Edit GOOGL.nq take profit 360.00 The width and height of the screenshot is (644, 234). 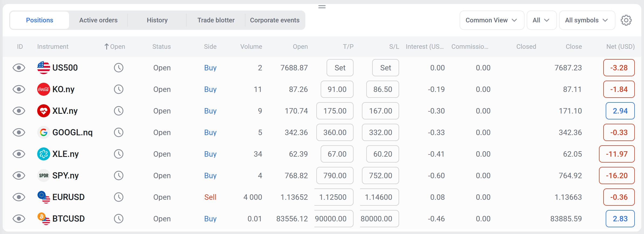pyautogui.click(x=335, y=132)
